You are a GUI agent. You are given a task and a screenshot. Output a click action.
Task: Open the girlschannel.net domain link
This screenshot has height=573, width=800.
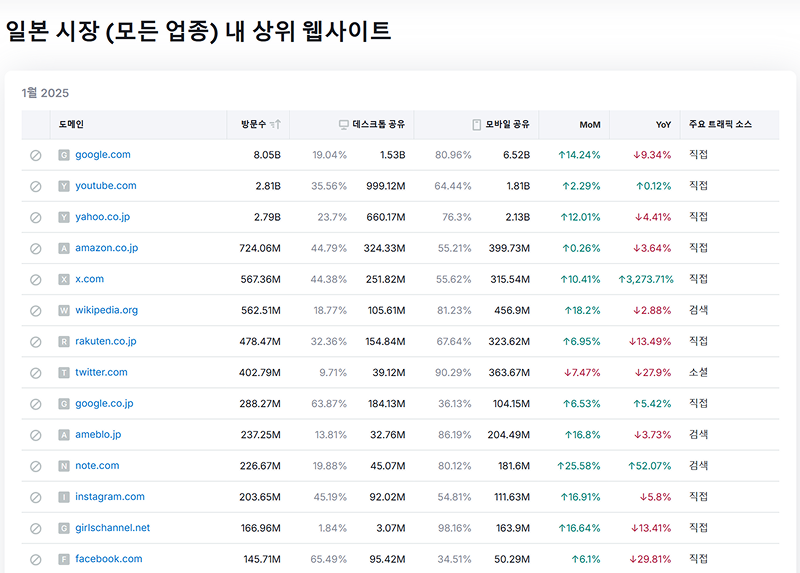click(x=112, y=528)
